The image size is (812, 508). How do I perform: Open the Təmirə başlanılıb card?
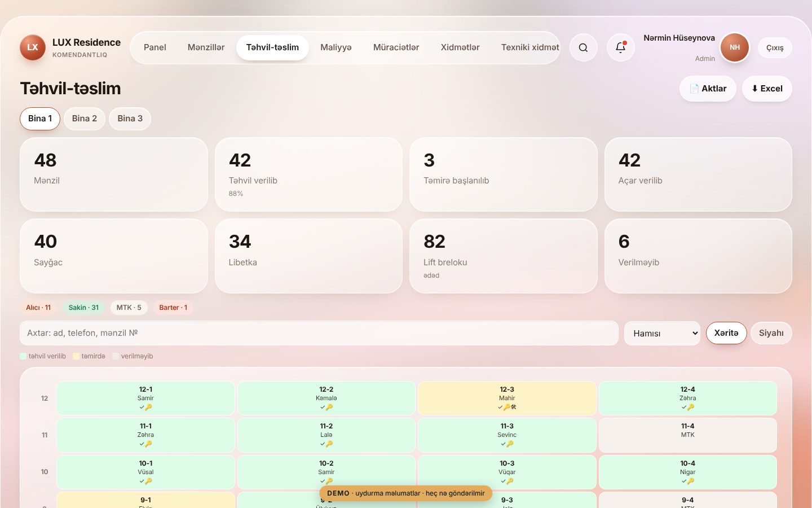pyautogui.click(x=504, y=174)
